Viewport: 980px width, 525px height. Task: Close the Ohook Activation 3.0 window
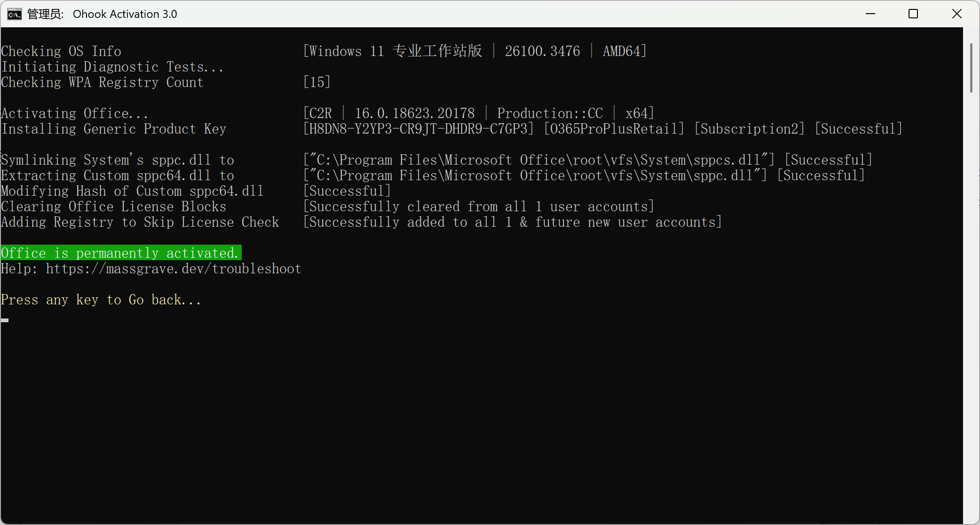(956, 14)
